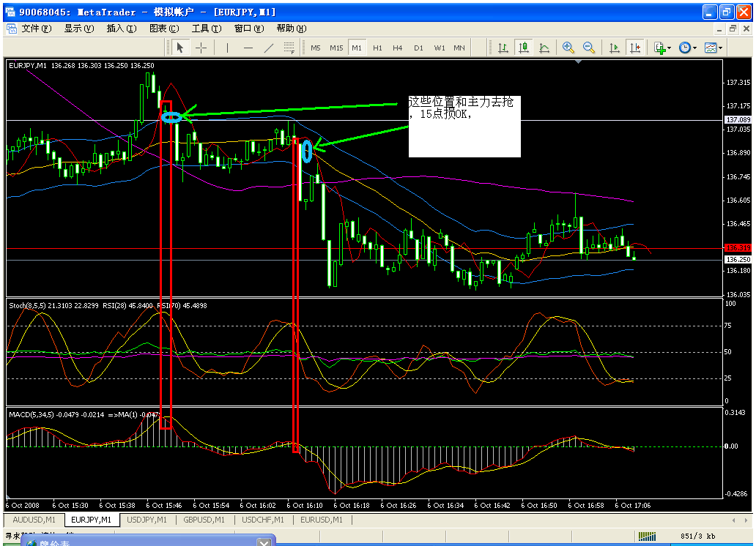Select the MACD(5,34,5) indicator label

(x=32, y=414)
